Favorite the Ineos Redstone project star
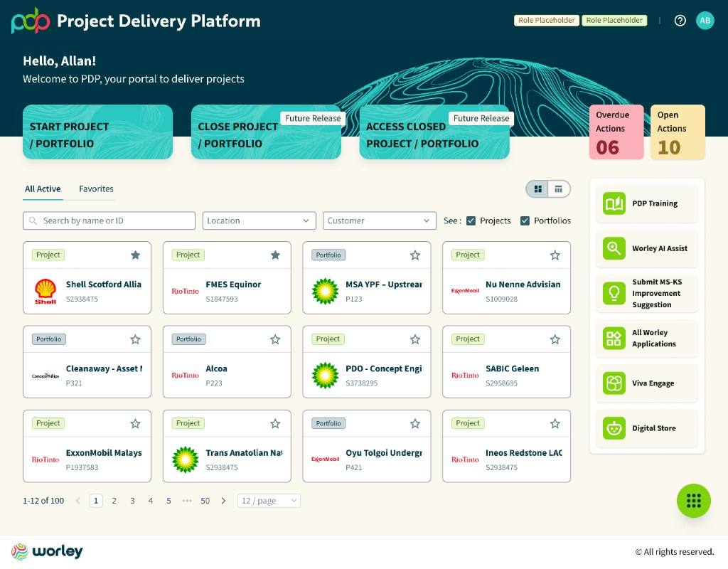728x569 pixels. [x=555, y=424]
